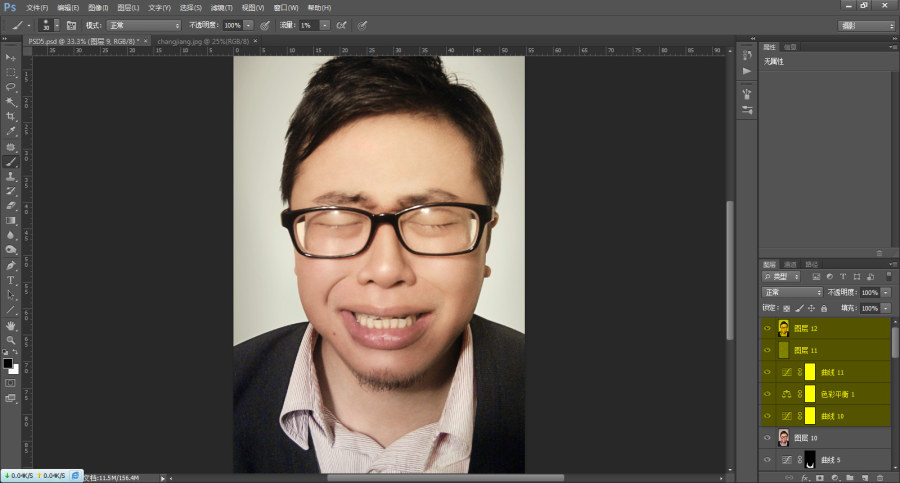Open the 滤镜(T) menu
Viewport: 900px width, 483px height.
222,7
